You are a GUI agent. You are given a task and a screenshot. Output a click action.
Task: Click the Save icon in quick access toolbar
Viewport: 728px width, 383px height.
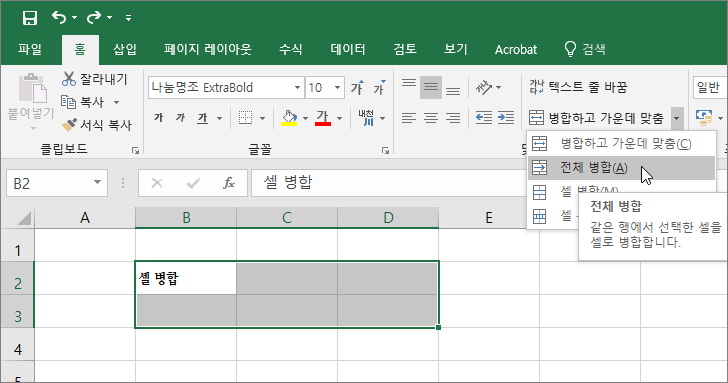[x=30, y=18]
